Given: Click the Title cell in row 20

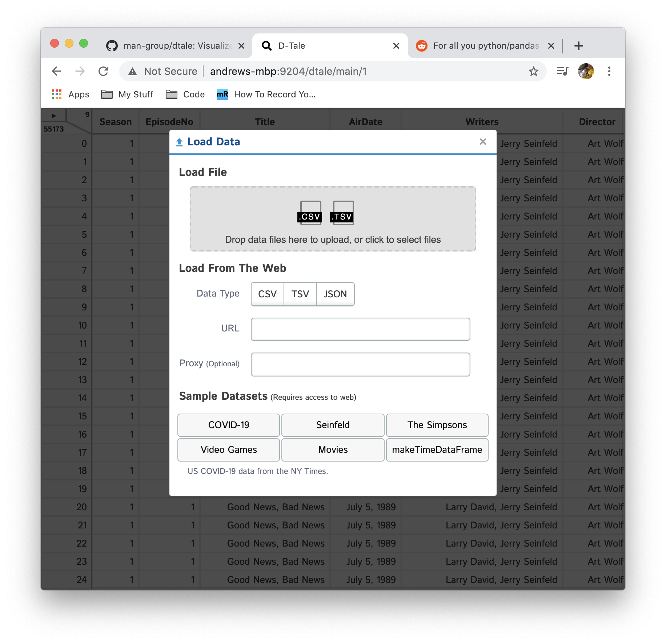Looking at the screenshot, I should [x=265, y=507].
